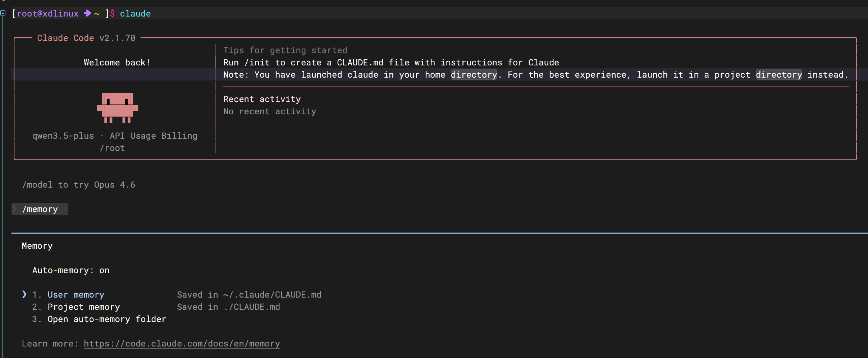Select the User memory option

point(76,295)
